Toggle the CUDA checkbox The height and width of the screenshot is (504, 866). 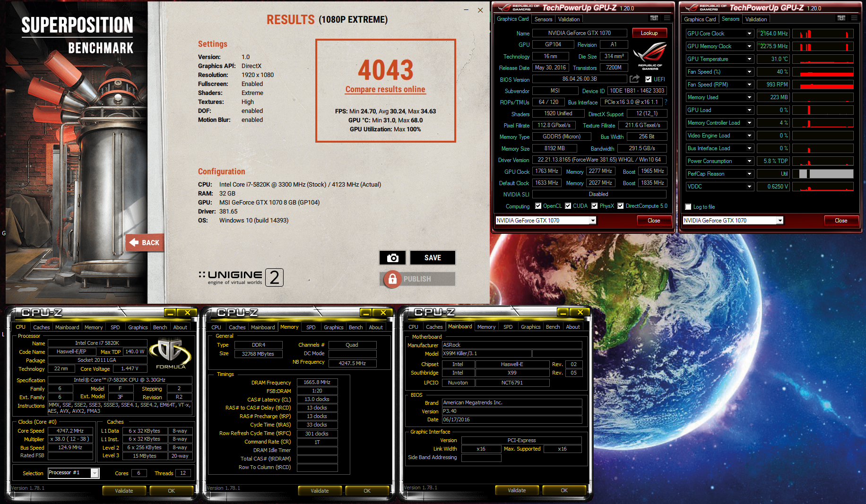tap(568, 206)
